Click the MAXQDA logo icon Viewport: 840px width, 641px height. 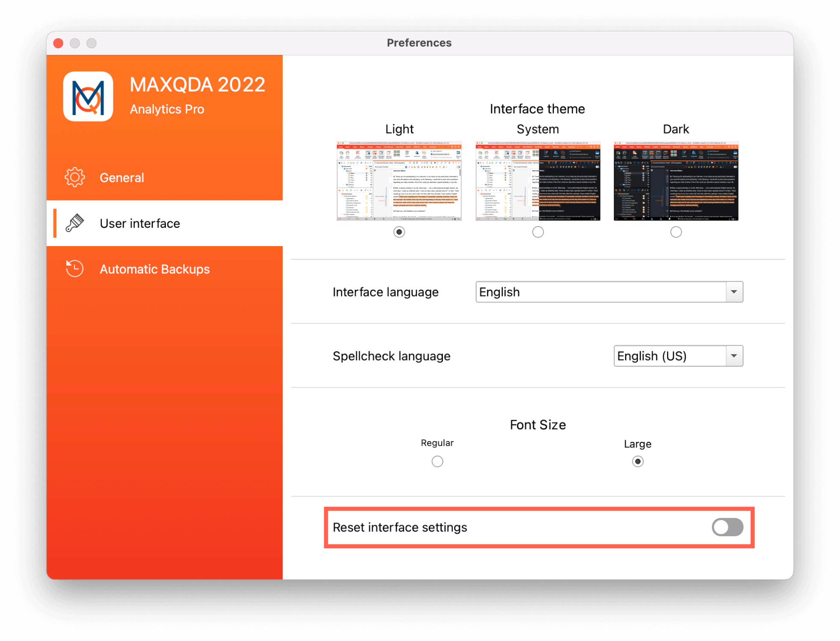tap(88, 96)
